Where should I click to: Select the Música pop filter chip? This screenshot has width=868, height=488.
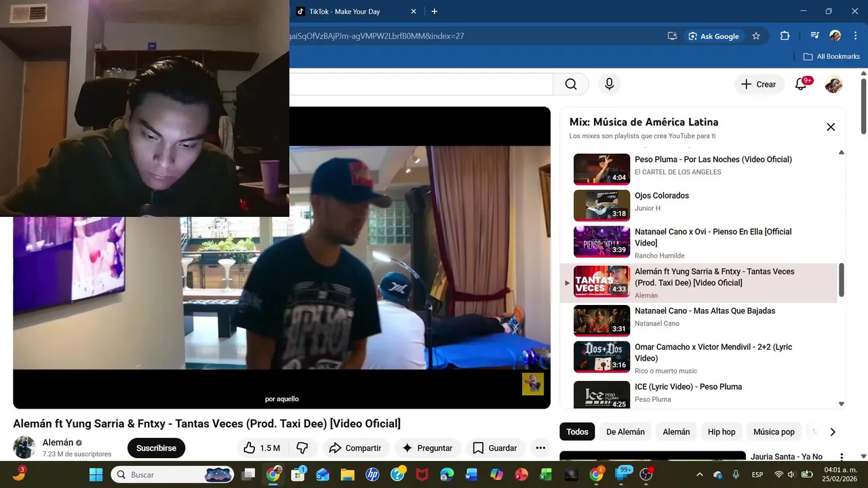click(x=774, y=432)
